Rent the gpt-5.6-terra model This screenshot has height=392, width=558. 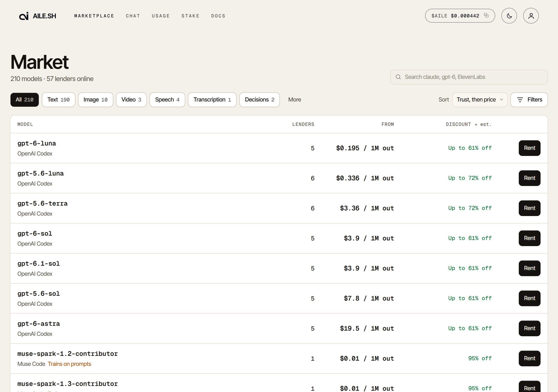pyautogui.click(x=529, y=208)
